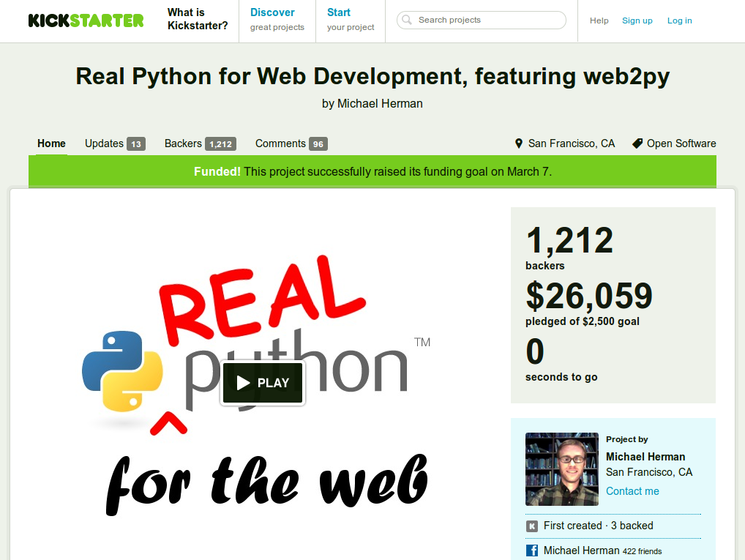The width and height of the screenshot is (745, 560).
Task: Click the Kickstarter logo
Action: (x=86, y=20)
